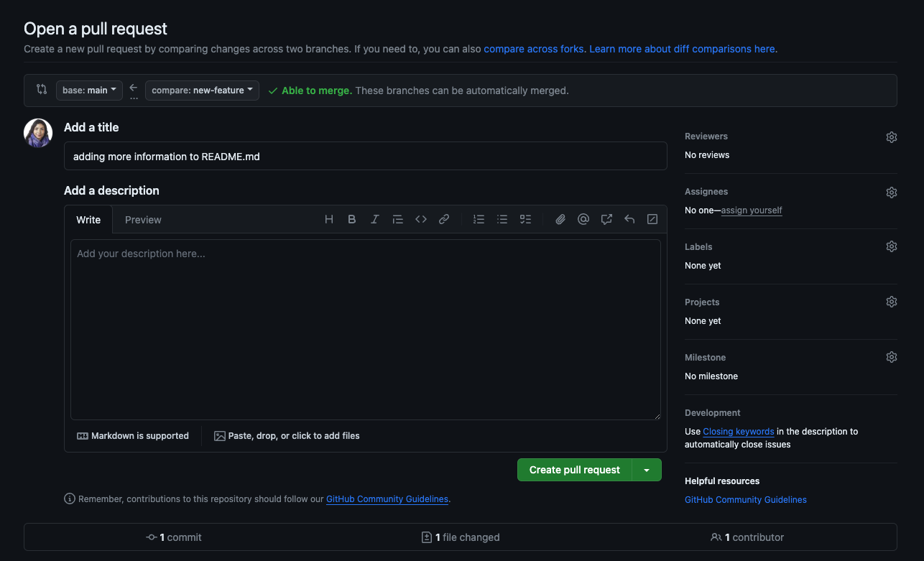This screenshot has width=924, height=561.
Task: Open the compare: new-feature branch dropdown
Action: pos(202,91)
